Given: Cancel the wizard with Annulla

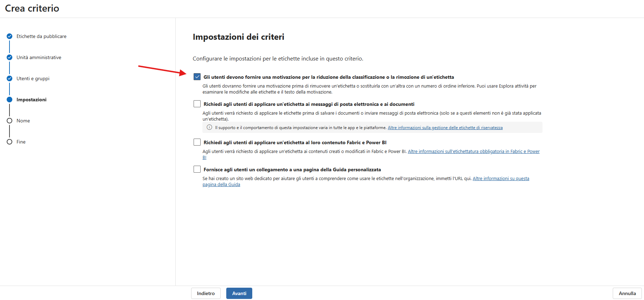Looking at the screenshot, I should click(627, 293).
